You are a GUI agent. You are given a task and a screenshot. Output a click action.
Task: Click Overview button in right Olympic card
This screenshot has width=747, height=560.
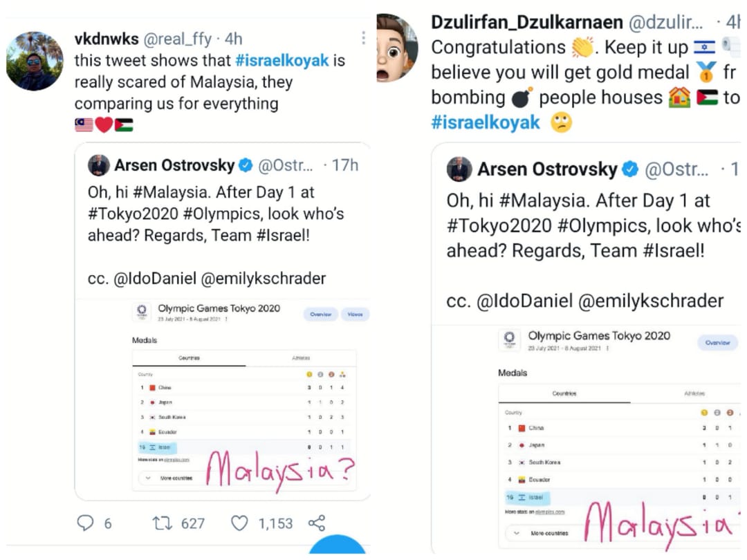(x=718, y=342)
